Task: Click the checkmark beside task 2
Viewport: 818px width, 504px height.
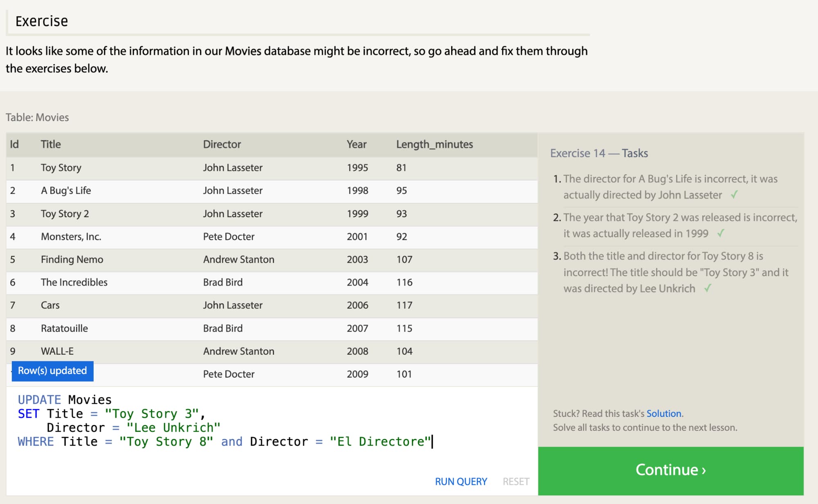Action: point(721,233)
